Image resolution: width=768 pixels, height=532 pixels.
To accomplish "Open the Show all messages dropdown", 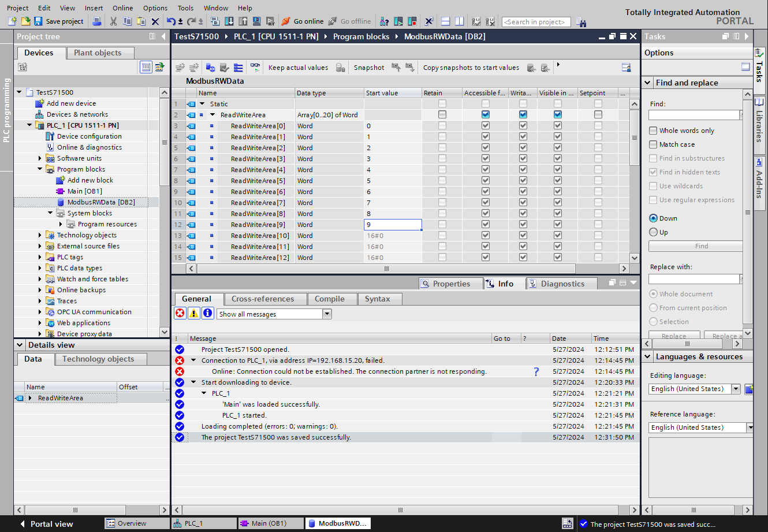I will tap(327, 314).
